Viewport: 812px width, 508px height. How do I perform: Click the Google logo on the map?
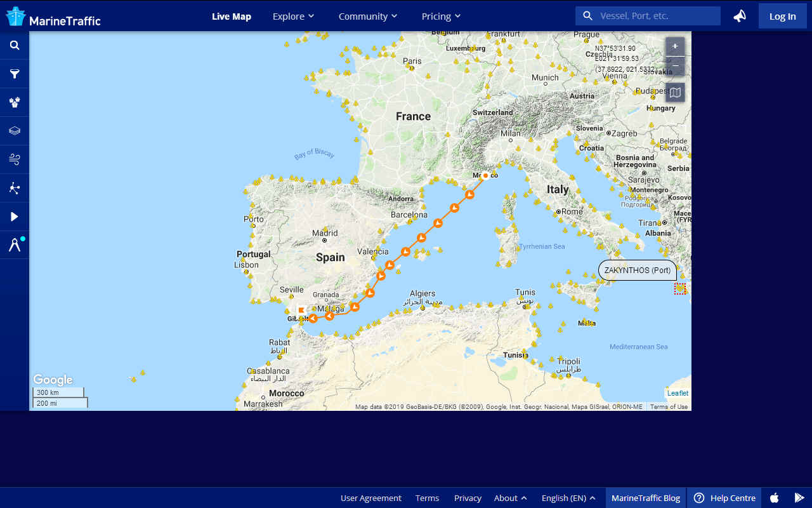53,380
